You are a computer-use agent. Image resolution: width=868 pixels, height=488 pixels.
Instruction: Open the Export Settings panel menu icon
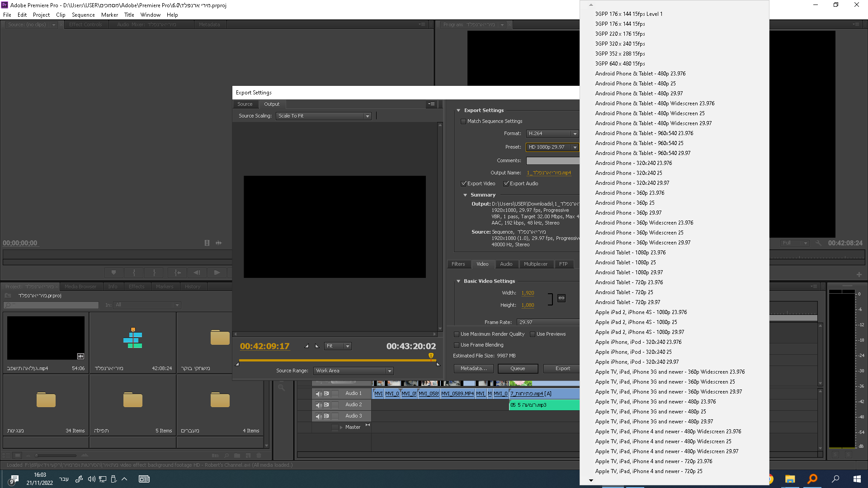click(x=432, y=104)
